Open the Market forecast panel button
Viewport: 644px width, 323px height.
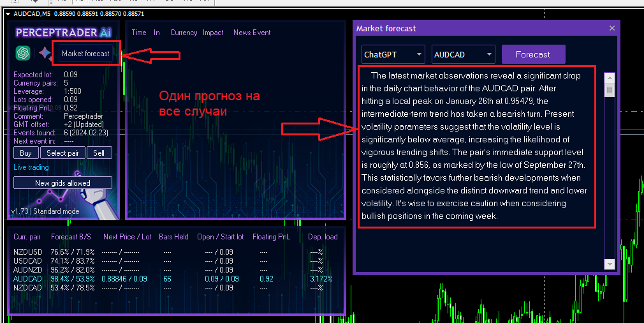(85, 54)
